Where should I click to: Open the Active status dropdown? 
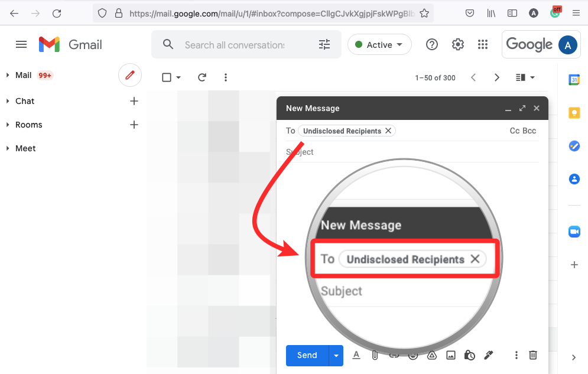pos(379,44)
